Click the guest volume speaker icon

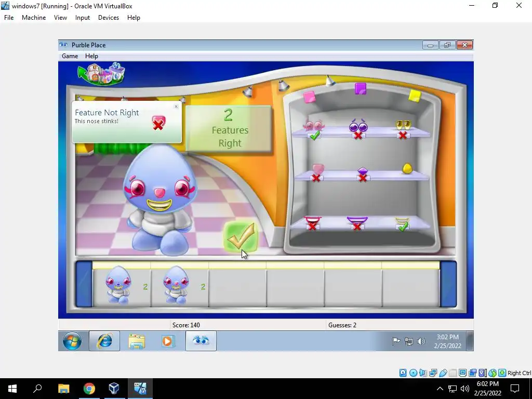(421, 341)
